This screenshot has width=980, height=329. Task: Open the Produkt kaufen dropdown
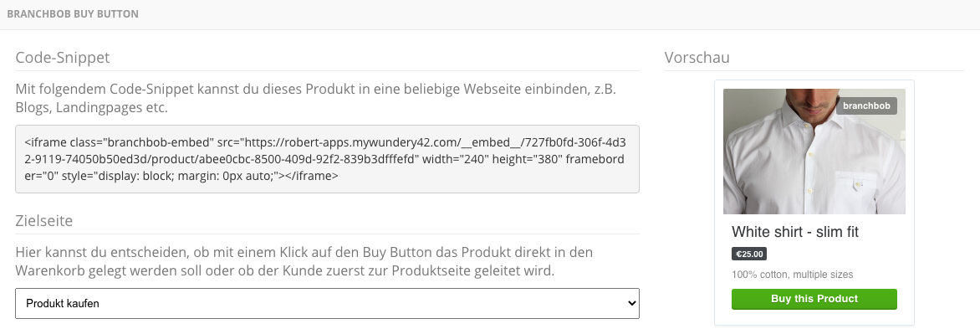click(x=327, y=303)
